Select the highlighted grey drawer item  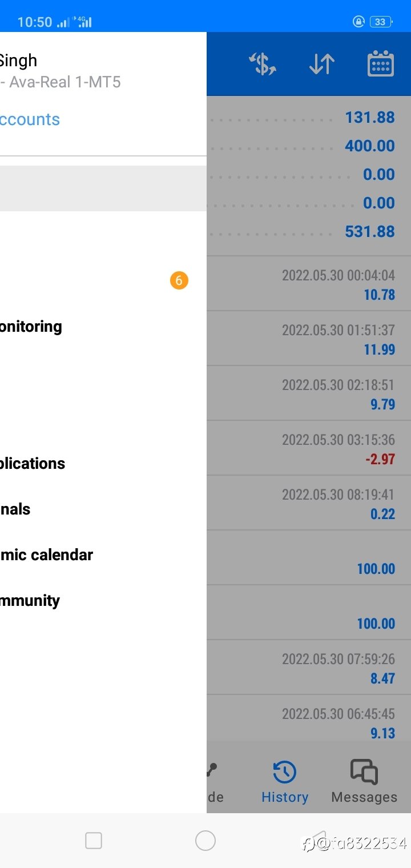103,188
